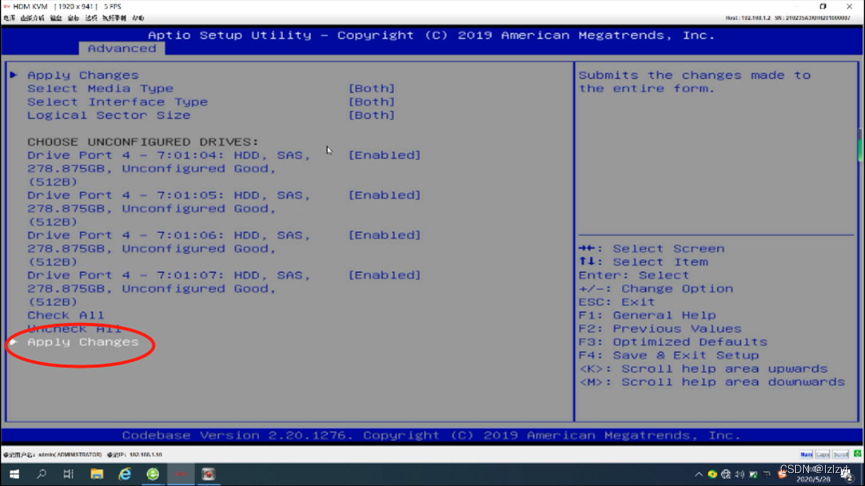The image size is (865, 486).
Task: Click the volume speaker tray icon
Action: 740,474
